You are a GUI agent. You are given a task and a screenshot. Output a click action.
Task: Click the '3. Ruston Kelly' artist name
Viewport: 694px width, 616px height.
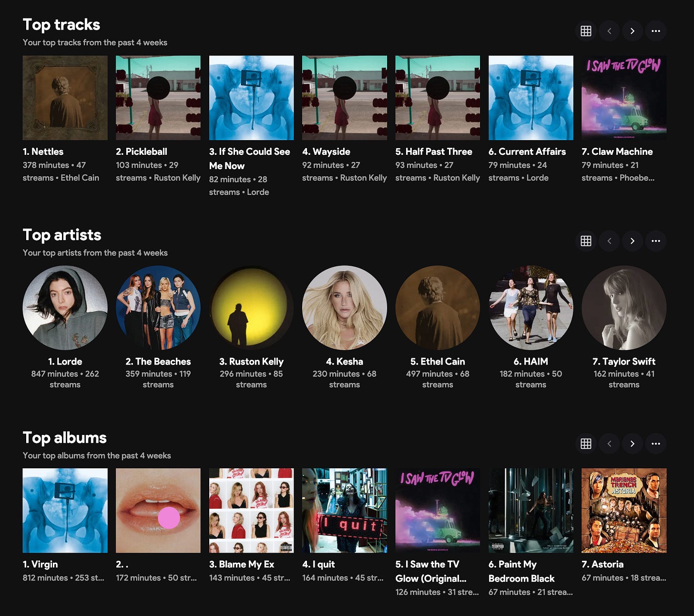(252, 362)
